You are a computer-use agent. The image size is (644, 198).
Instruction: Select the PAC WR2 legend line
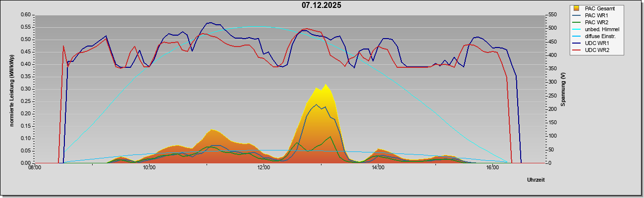point(577,22)
